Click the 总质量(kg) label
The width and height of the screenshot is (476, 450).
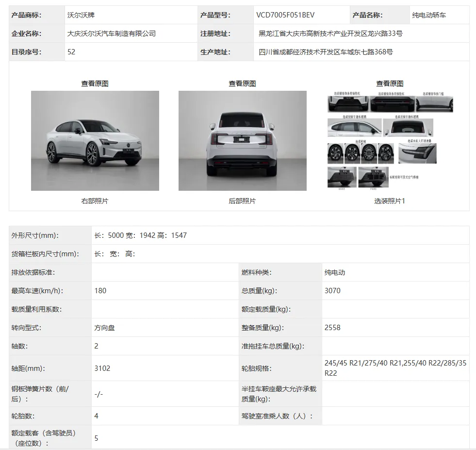pos(260,291)
